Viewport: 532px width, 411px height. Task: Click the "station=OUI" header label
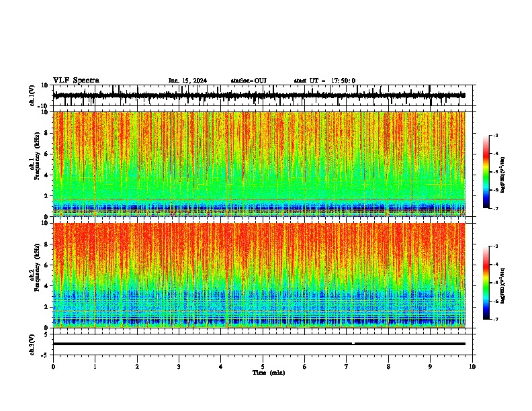click(249, 81)
